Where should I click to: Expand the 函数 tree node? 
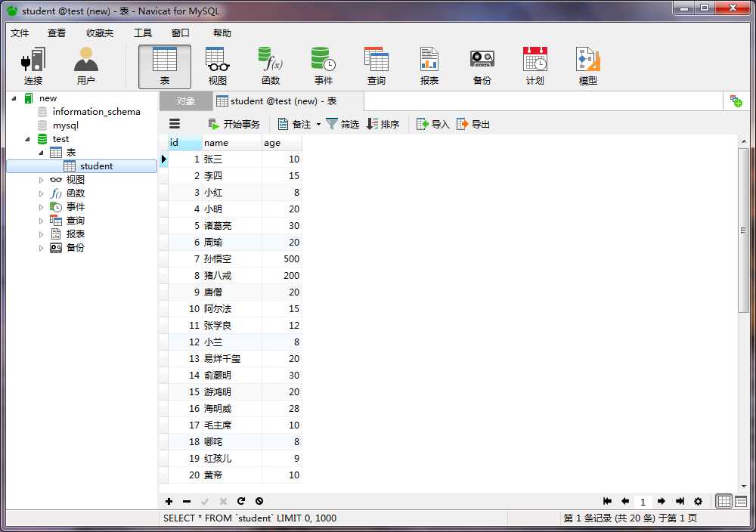point(41,193)
